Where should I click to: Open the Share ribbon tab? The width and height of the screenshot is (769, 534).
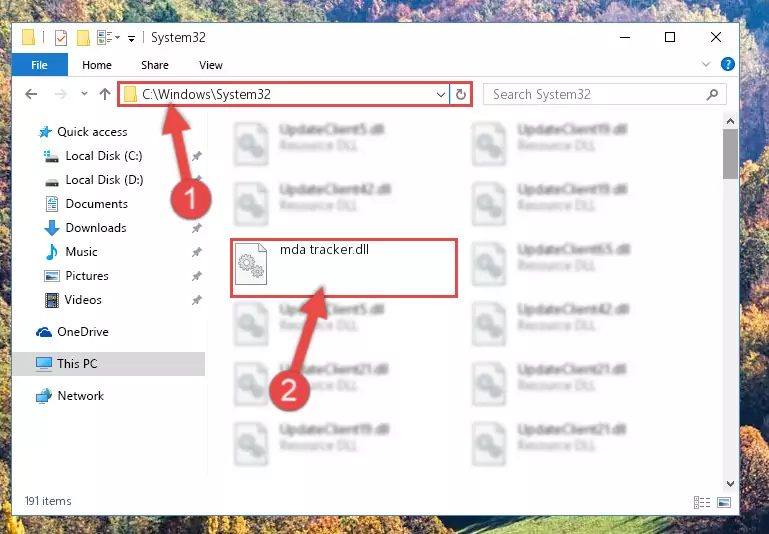tap(154, 65)
